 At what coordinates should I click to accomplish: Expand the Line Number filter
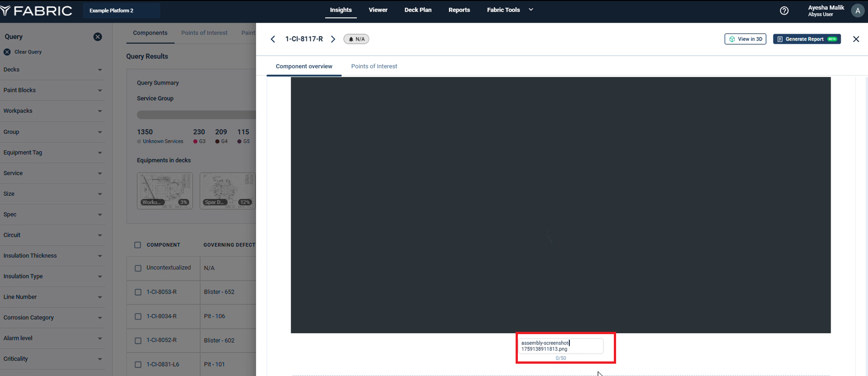click(53, 297)
